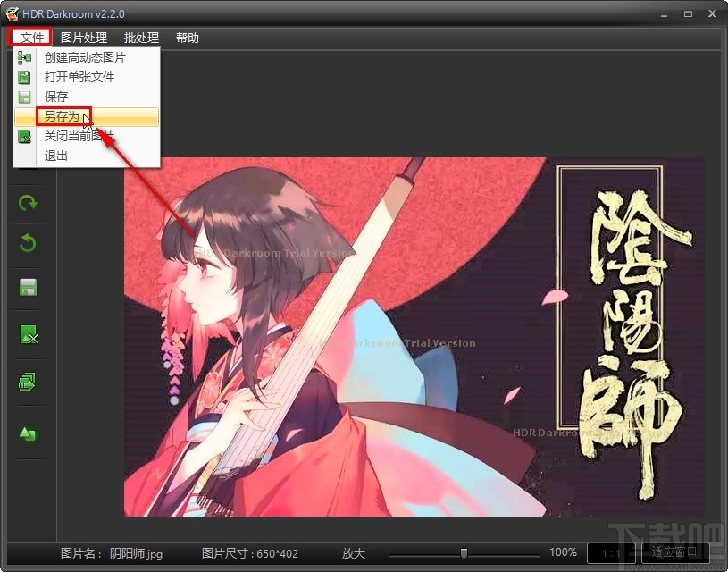Click the HDR Darkroom app logo icon
The height and width of the screenshot is (572, 728).
(x=13, y=14)
